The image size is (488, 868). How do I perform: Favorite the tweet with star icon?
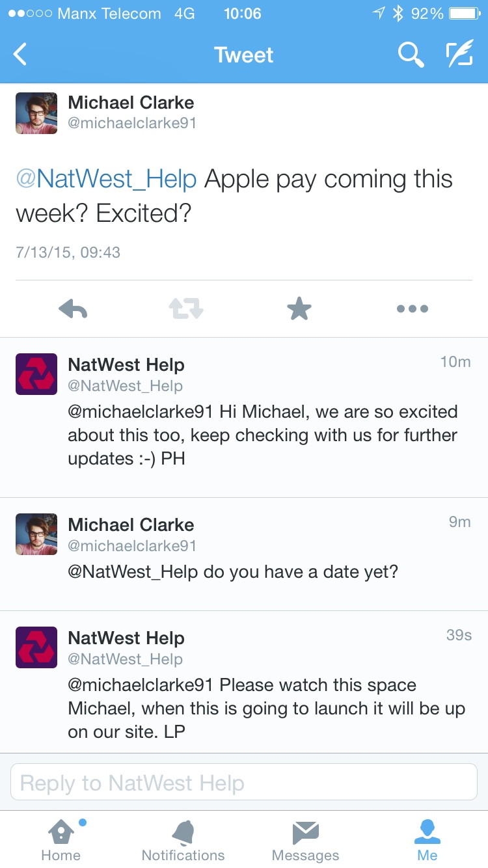click(x=299, y=308)
